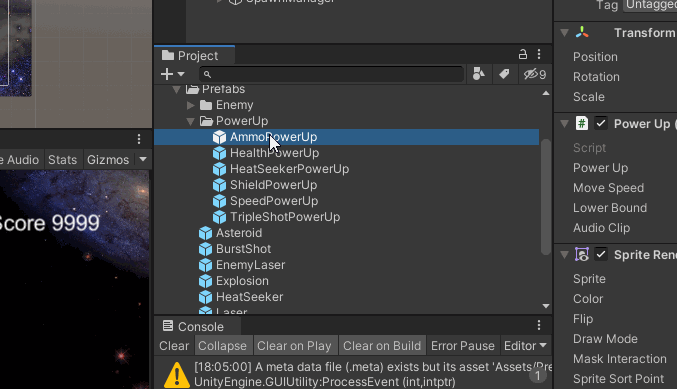Toggle Error Pause in Console
This screenshot has width=677, height=389.
pyautogui.click(x=463, y=346)
